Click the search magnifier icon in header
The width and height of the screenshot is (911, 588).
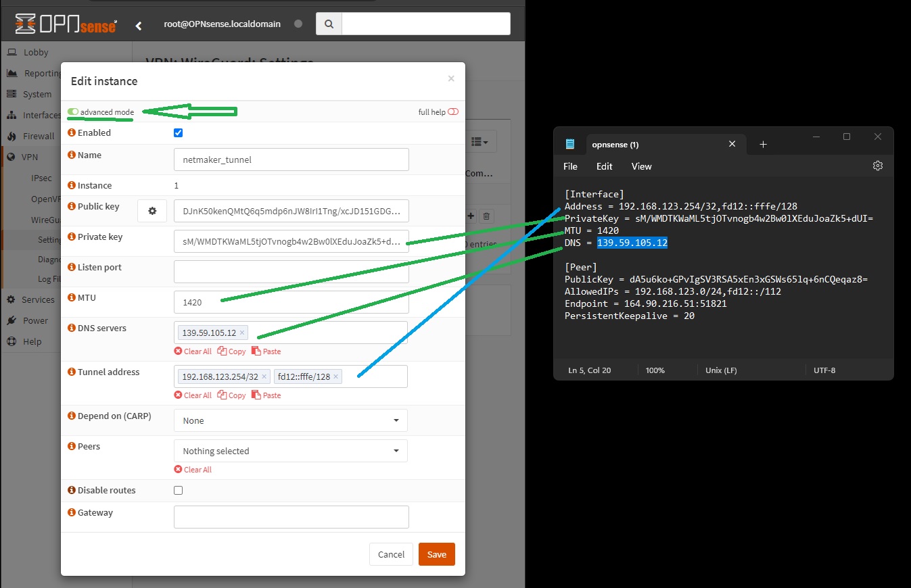pos(329,24)
